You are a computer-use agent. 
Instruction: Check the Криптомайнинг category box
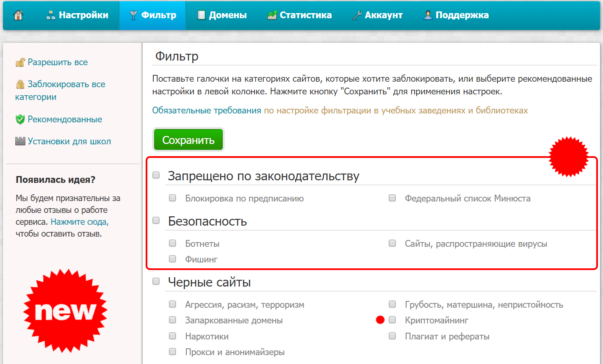(x=393, y=320)
